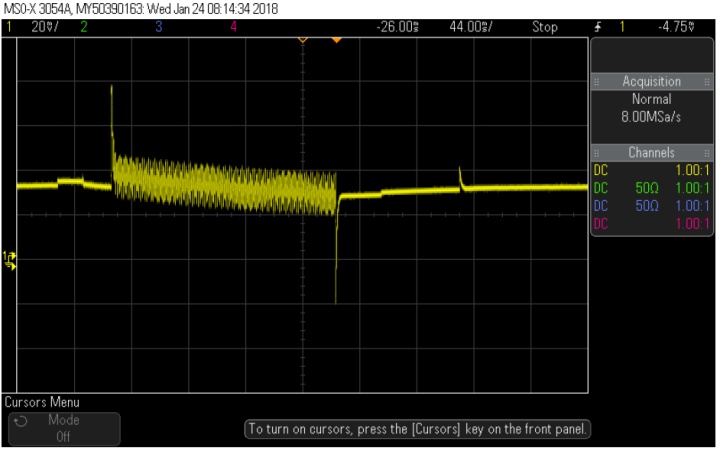Click the channel 3 label in status bar
The height and width of the screenshot is (451, 720).
pyautogui.click(x=158, y=27)
